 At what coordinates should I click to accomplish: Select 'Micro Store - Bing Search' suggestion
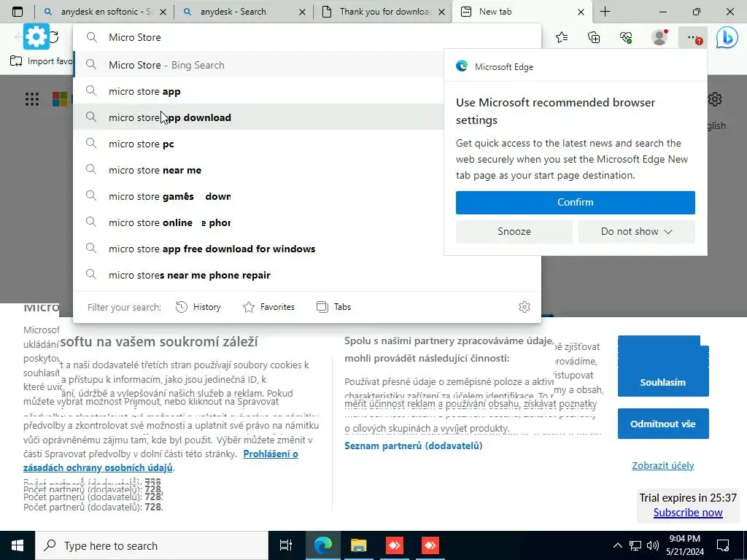point(259,65)
